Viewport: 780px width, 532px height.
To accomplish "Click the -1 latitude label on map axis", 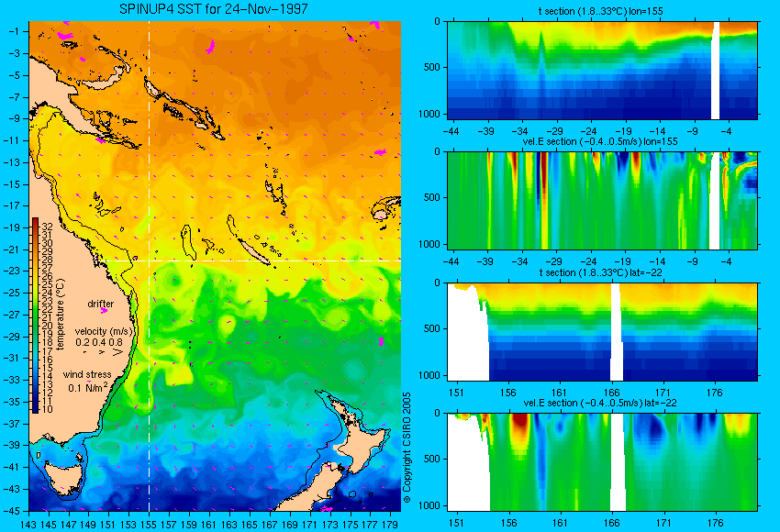I will 15,31.
